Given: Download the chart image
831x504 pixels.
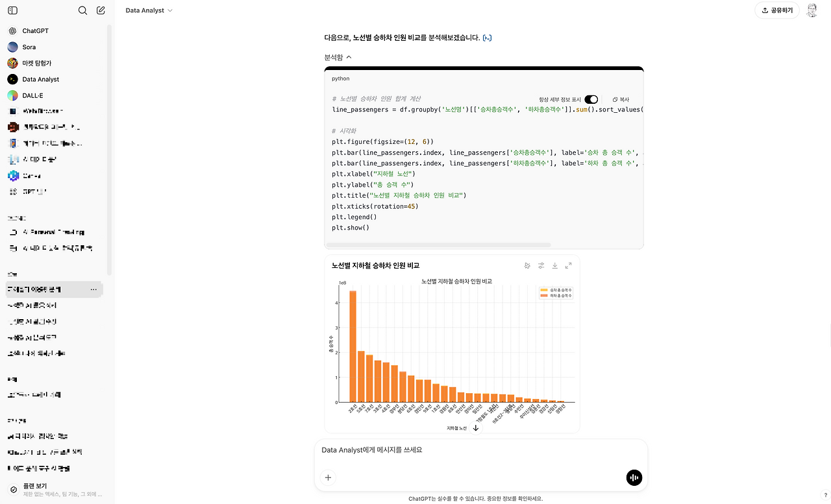Looking at the screenshot, I should (x=554, y=265).
